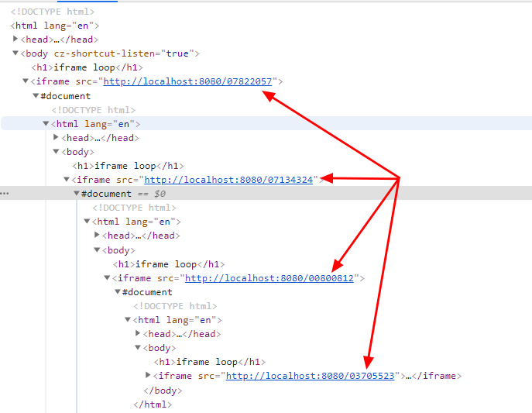Collapse the selected #document == $0 node
The width and height of the screenshot is (532, 413).
pos(77,194)
